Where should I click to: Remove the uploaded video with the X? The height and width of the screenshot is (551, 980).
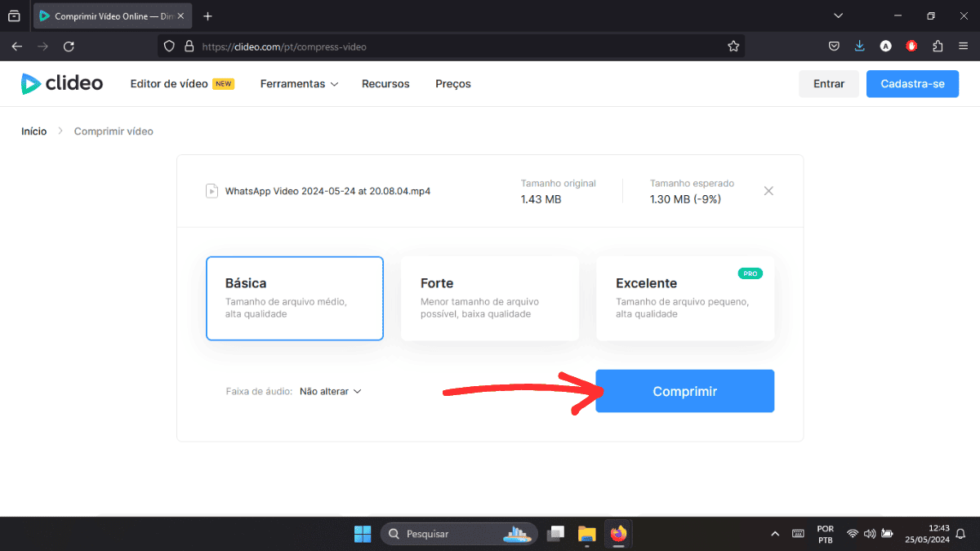click(x=768, y=191)
